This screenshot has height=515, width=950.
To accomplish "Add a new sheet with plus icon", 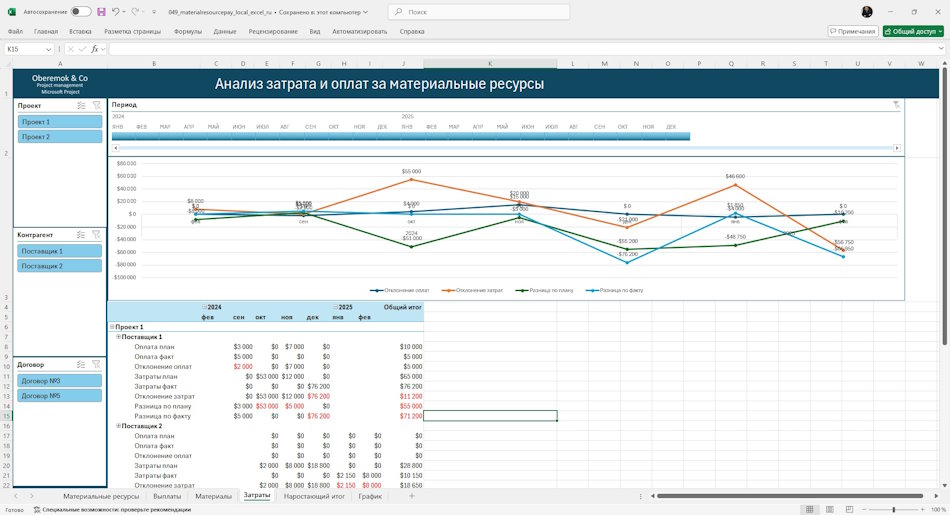I will 411,496.
